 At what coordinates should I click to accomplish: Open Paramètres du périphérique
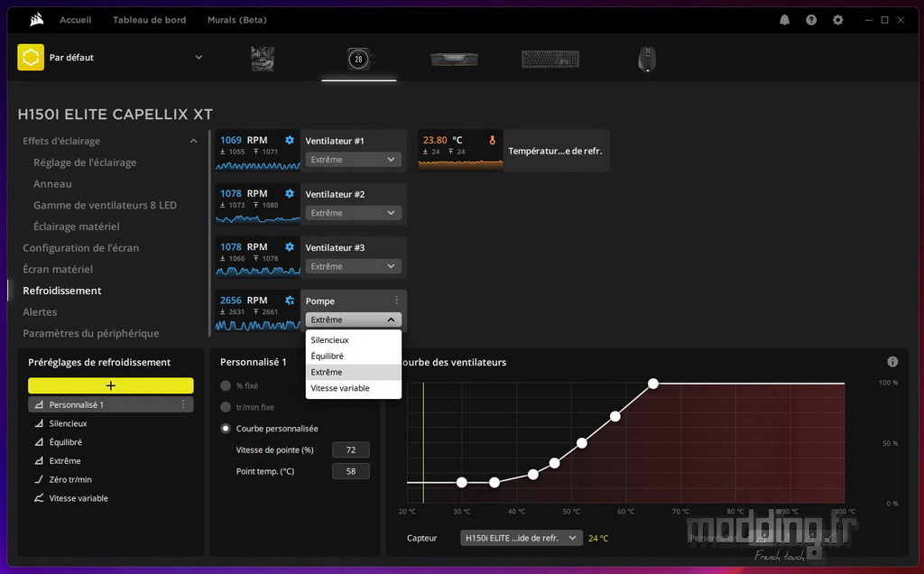point(91,334)
